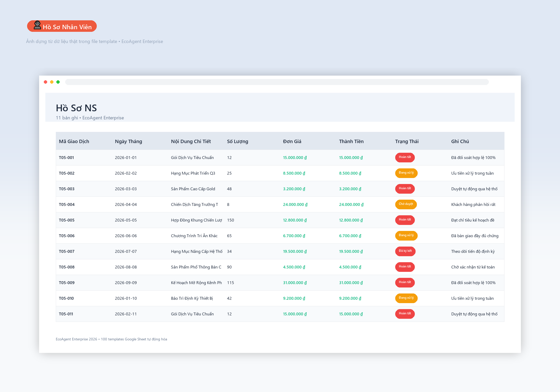This screenshot has width=560, height=392.
Task: Click the note Chờ xác nhận từ kế toán
Action: (x=473, y=267)
